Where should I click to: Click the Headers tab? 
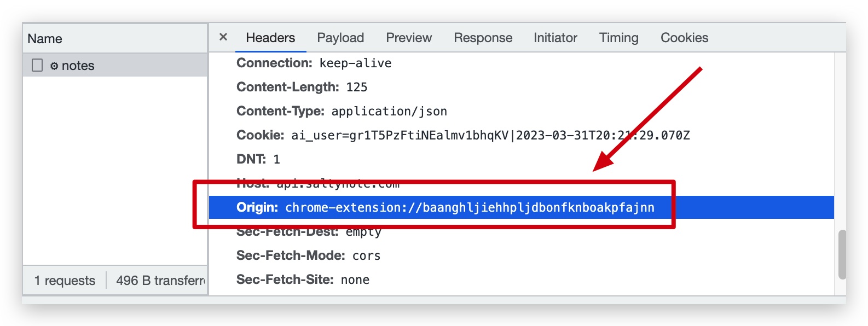tap(270, 37)
